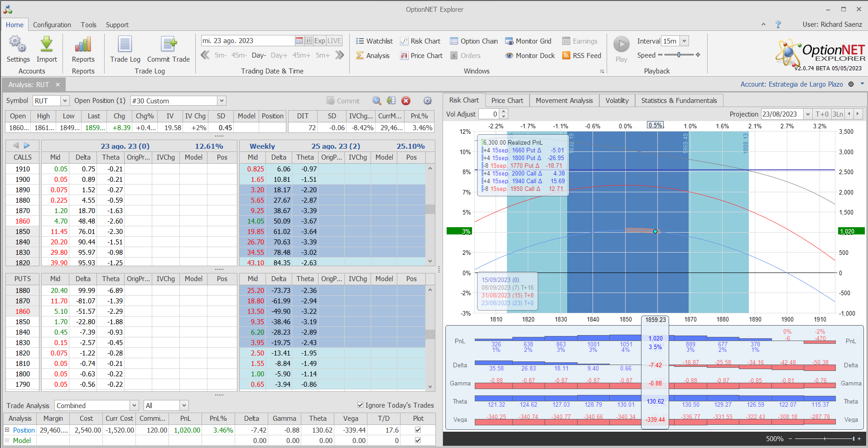Open the #30 Custom position dropdown
Viewport: 868px width, 448px height.
(222, 101)
